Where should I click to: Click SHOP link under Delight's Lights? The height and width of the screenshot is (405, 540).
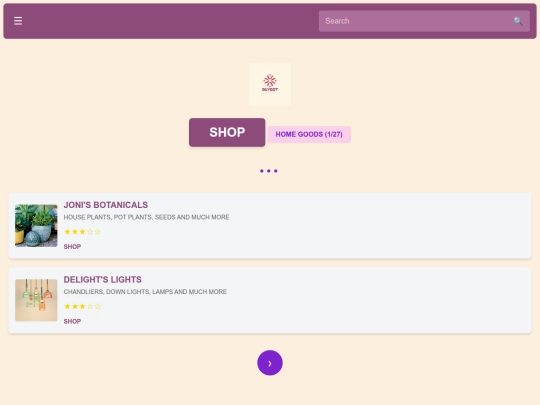[72, 321]
